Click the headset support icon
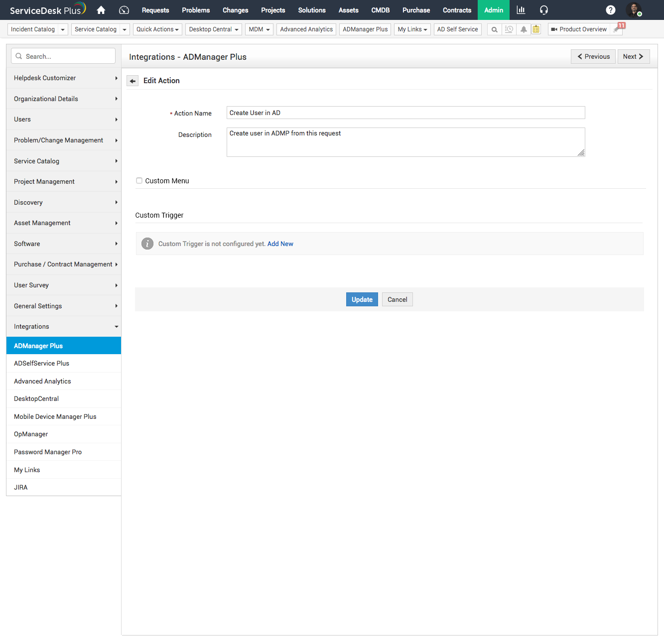664x644 pixels. coord(543,10)
